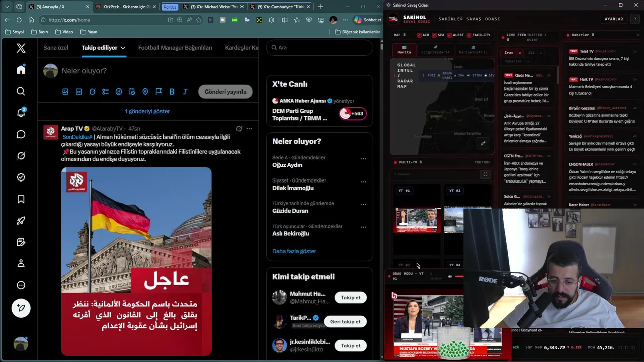Mute the Odak Modu speaker icon
Viewport: 644px width, 362px height.
click(x=450, y=276)
